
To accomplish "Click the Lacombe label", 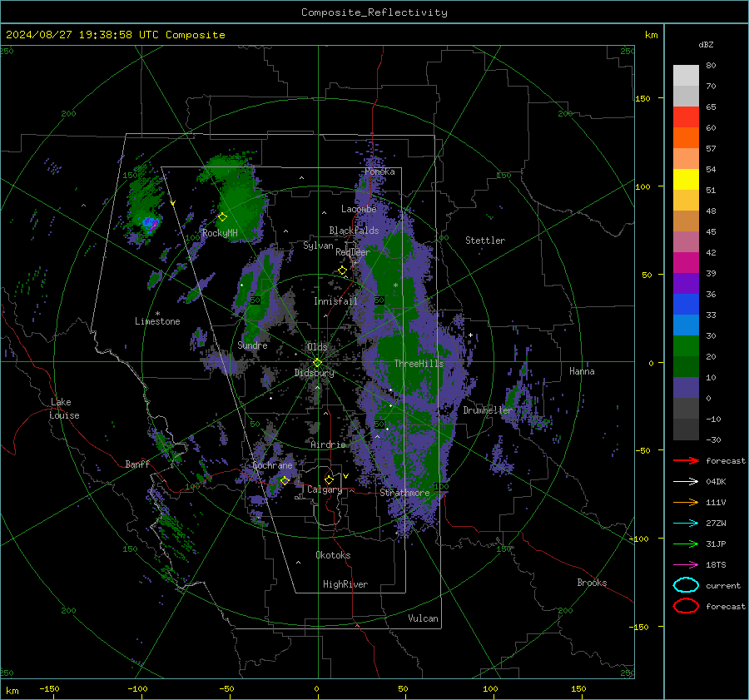I will 359,209.
